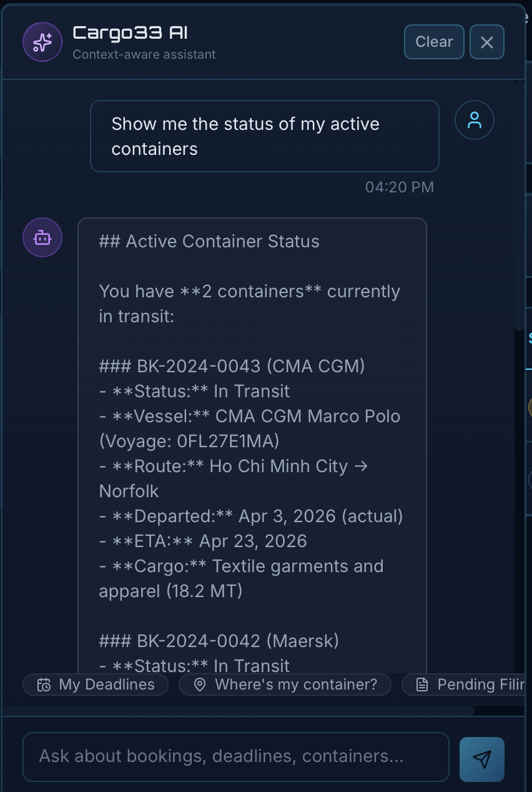Send message with the paper plane icon
Screen dimensions: 532x792
click(481, 759)
